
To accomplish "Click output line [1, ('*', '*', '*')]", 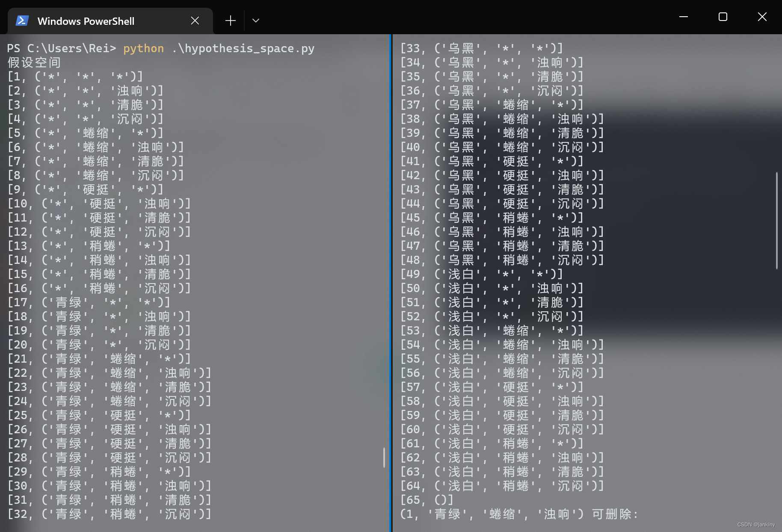I will tap(75, 77).
